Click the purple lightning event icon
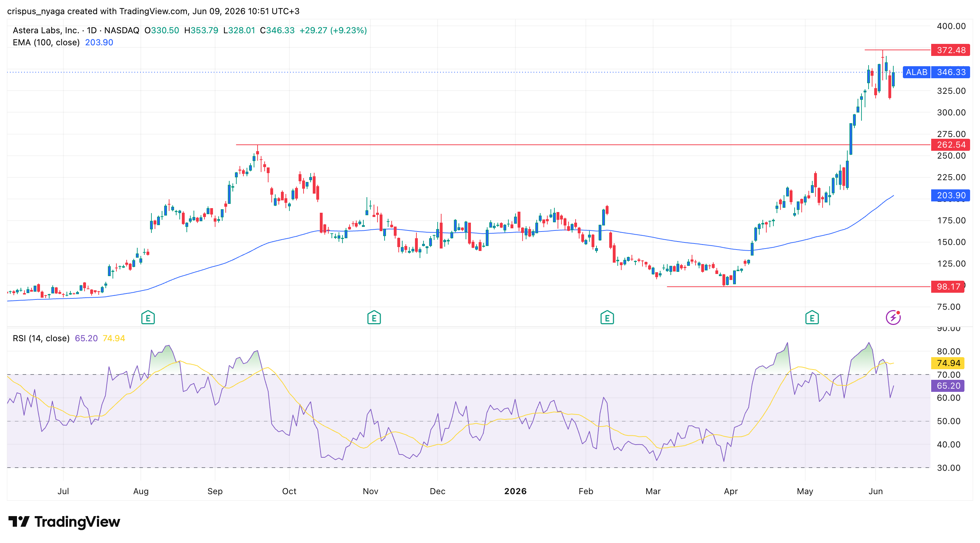Viewport: 980px width, 543px height. (893, 318)
